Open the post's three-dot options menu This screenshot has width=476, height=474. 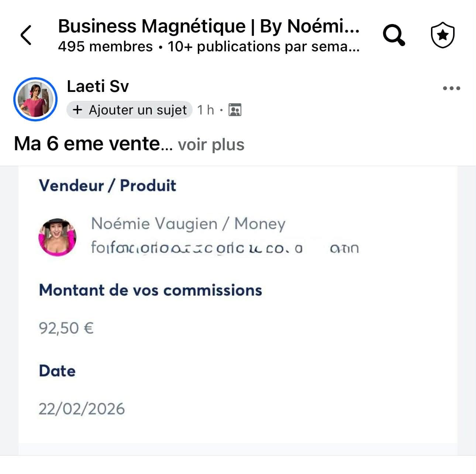(451, 88)
